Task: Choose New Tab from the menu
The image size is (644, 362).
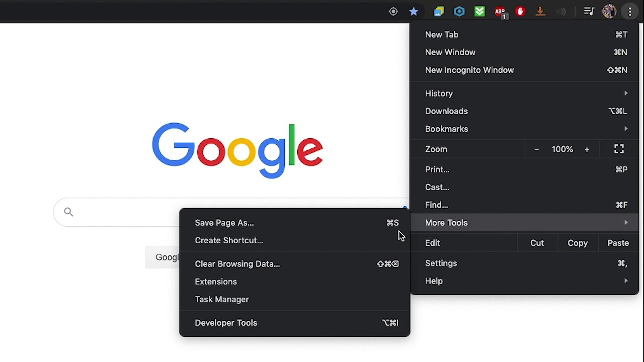Action: pos(525,35)
